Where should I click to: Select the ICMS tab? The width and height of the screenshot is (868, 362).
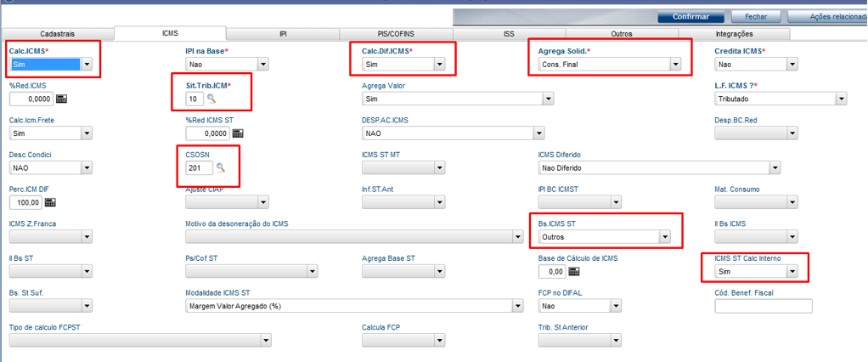(x=170, y=33)
